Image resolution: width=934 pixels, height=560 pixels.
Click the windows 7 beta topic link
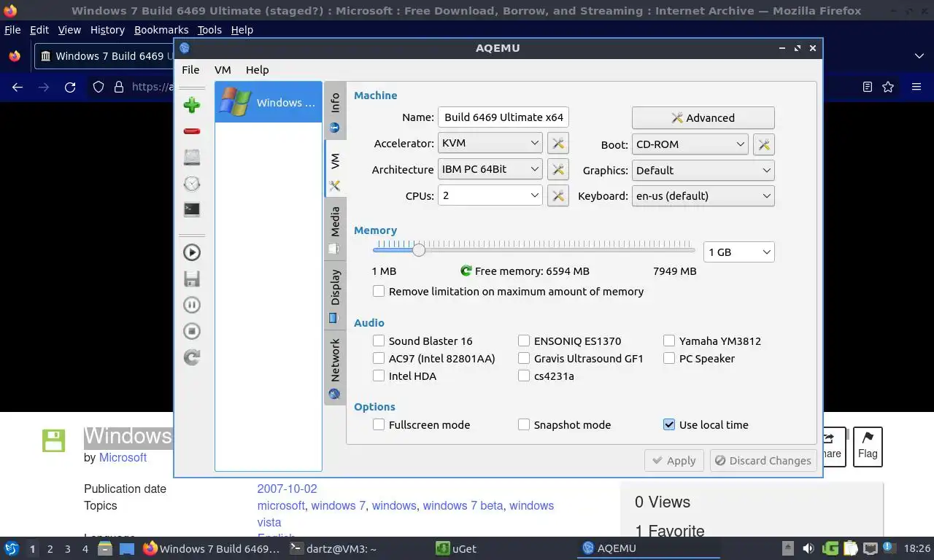(463, 505)
